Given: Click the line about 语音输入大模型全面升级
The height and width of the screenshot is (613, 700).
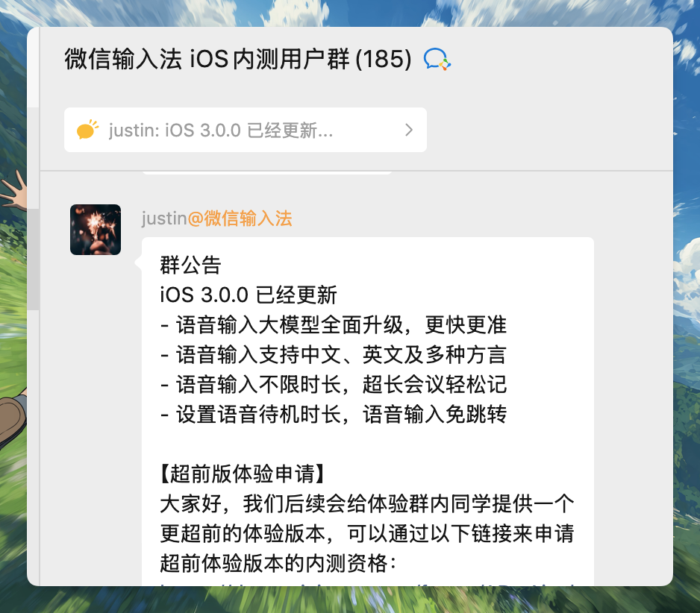Looking at the screenshot, I should tap(334, 325).
